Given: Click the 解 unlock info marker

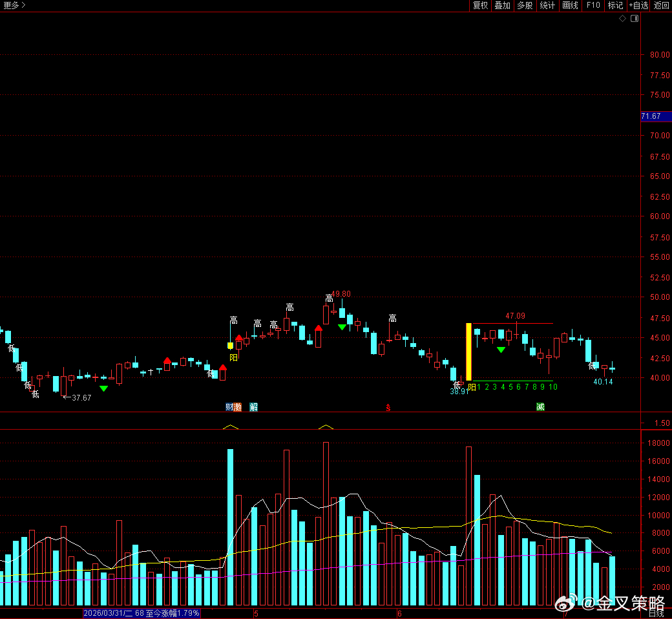Looking at the screenshot, I should 254,407.
